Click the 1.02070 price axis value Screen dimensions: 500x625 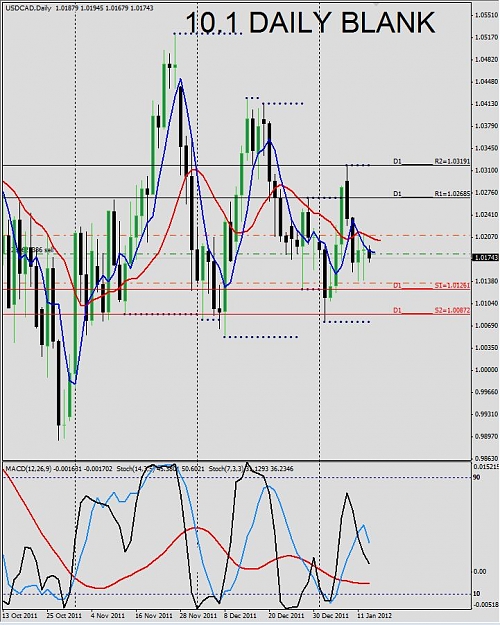(x=486, y=237)
